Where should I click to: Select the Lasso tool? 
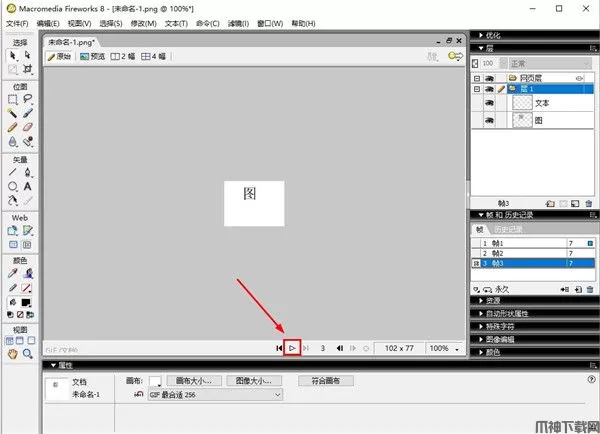pyautogui.click(x=28, y=100)
